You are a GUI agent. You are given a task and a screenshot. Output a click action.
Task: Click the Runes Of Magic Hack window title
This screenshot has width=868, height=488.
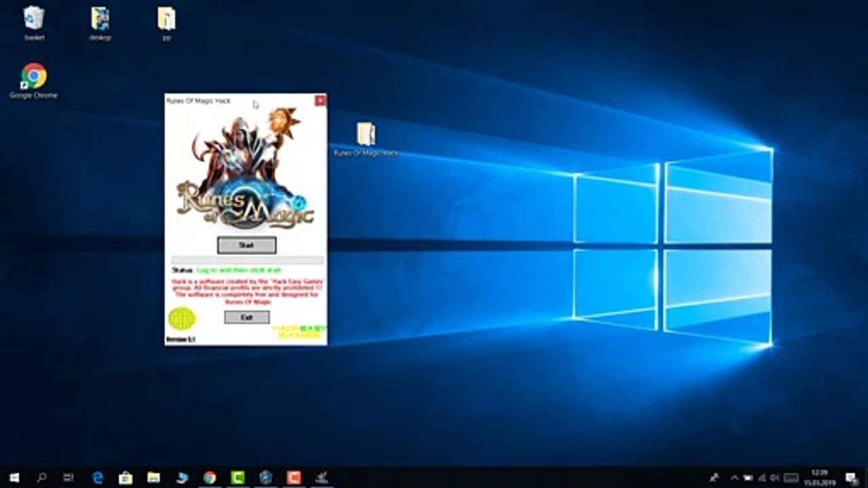198,100
